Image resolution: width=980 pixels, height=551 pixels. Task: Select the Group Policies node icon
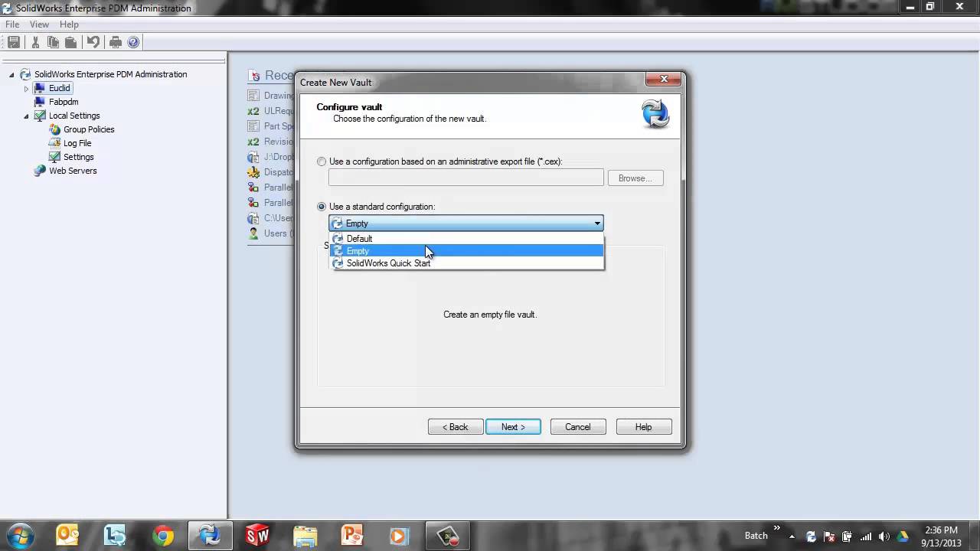(54, 129)
